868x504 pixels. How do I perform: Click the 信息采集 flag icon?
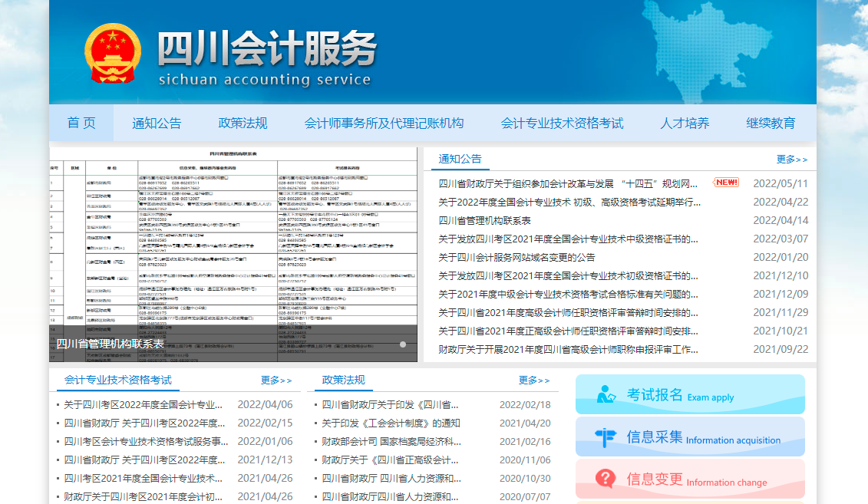point(606,436)
